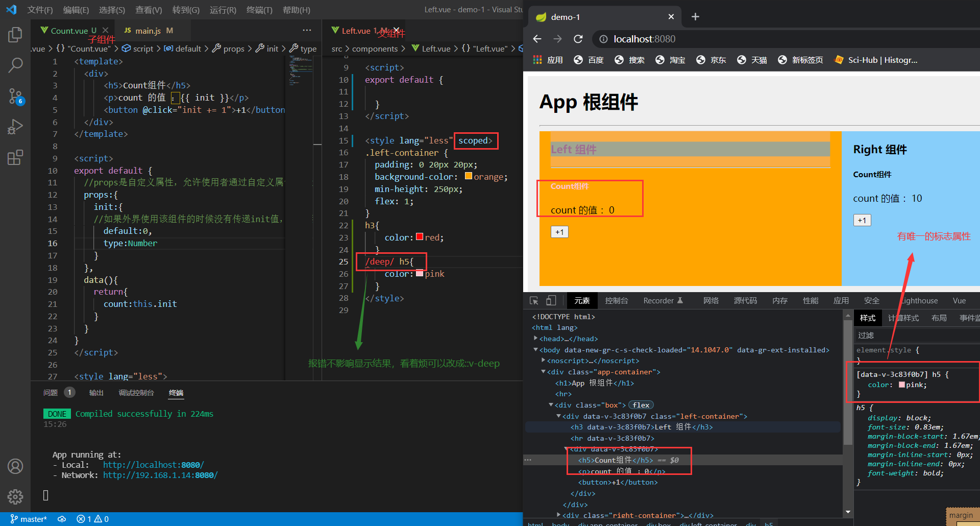Click the Count.vue code minimap

click(301, 70)
